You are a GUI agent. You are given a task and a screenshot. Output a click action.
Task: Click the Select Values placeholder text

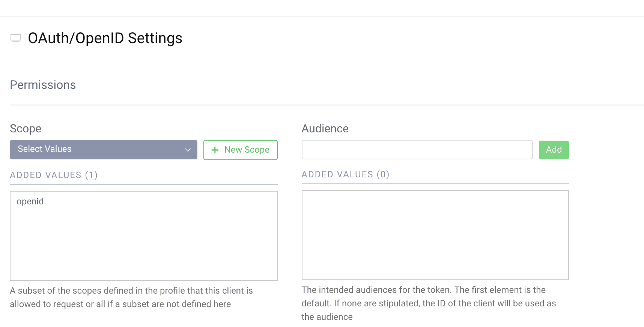pos(45,149)
